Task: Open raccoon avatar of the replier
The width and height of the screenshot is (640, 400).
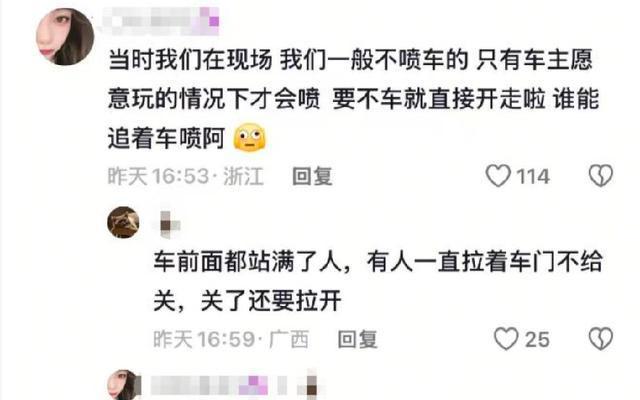Action: click(x=123, y=222)
